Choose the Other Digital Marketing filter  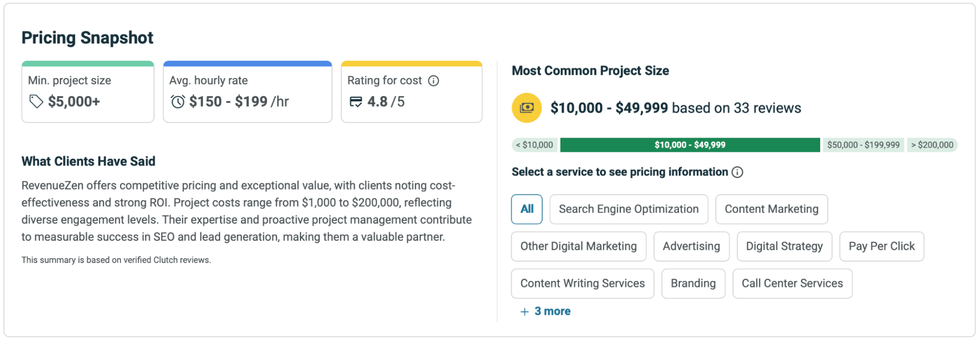[x=578, y=246]
